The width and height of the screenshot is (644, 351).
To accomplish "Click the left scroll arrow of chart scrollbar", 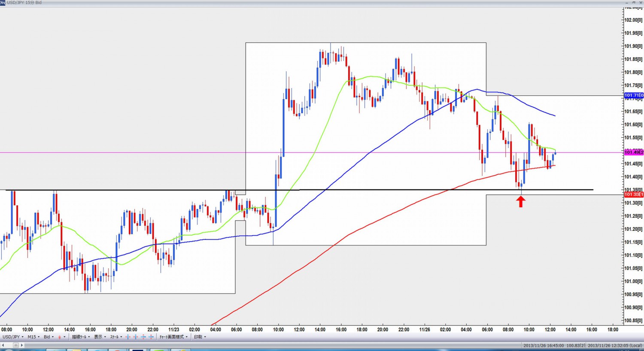I will pos(3,345).
